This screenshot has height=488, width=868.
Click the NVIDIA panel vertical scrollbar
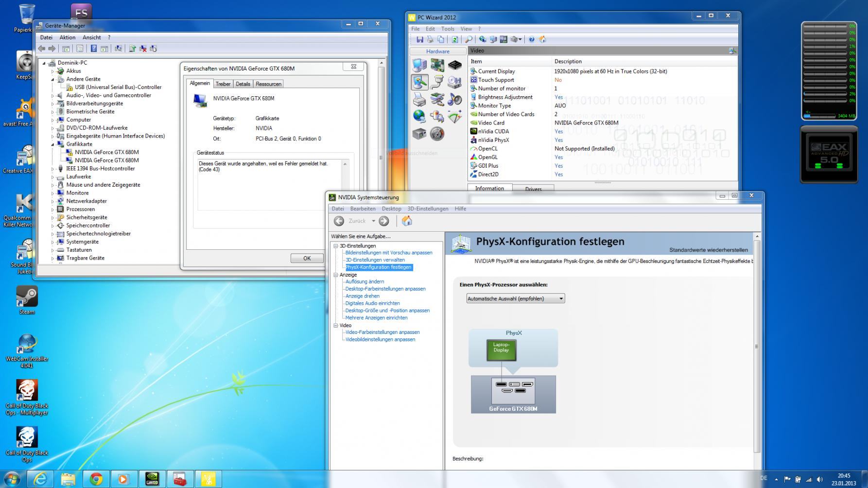click(756, 346)
